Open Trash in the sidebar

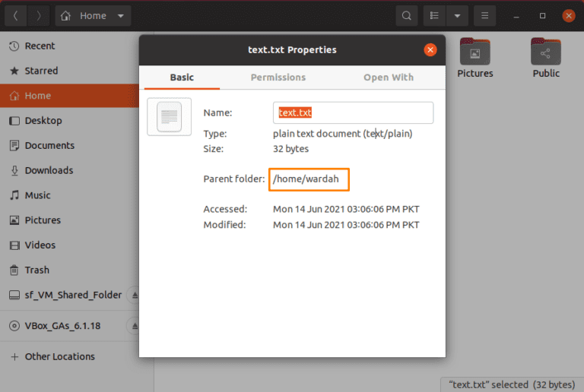[69, 270]
